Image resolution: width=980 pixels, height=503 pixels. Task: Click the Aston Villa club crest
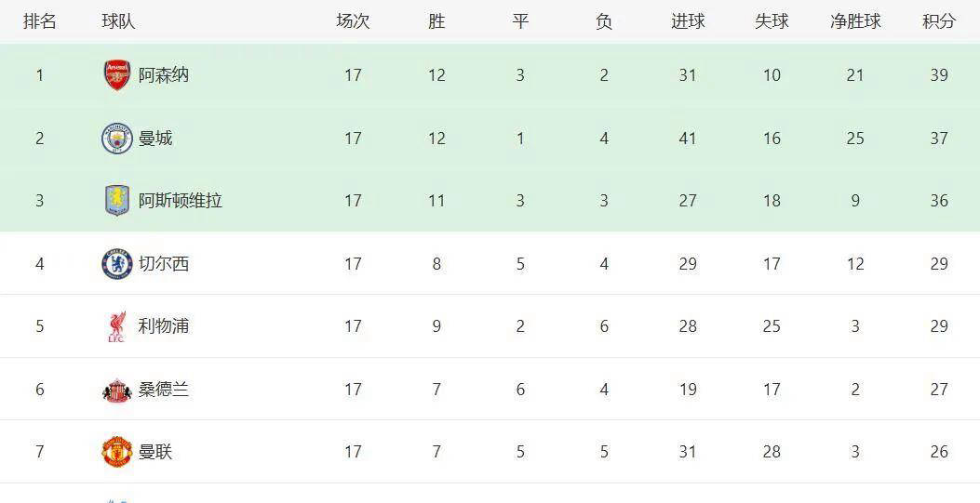[x=117, y=201]
